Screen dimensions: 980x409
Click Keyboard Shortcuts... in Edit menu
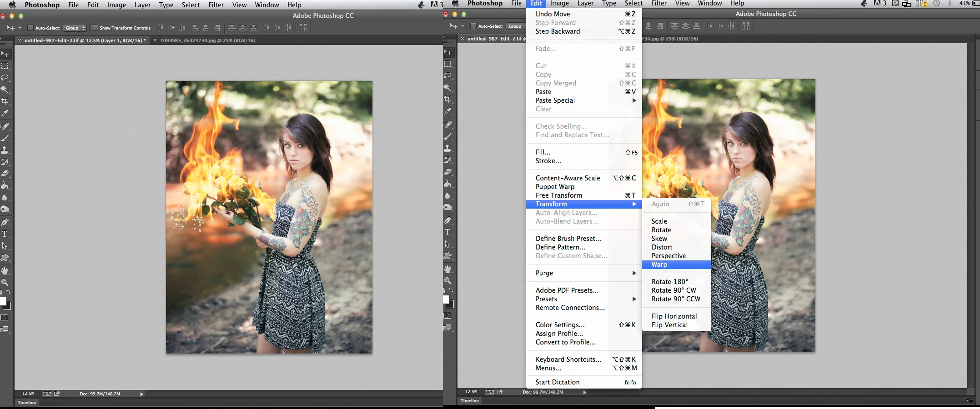tap(584, 359)
